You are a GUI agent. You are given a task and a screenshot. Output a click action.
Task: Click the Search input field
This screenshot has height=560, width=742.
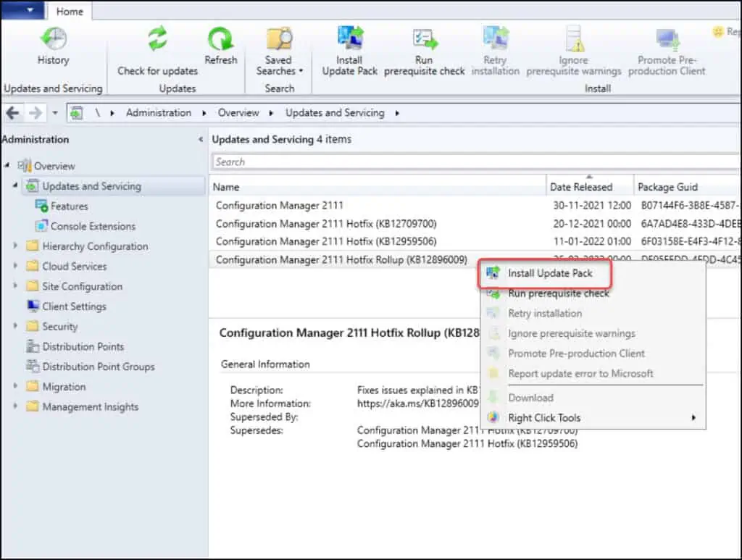(475, 162)
